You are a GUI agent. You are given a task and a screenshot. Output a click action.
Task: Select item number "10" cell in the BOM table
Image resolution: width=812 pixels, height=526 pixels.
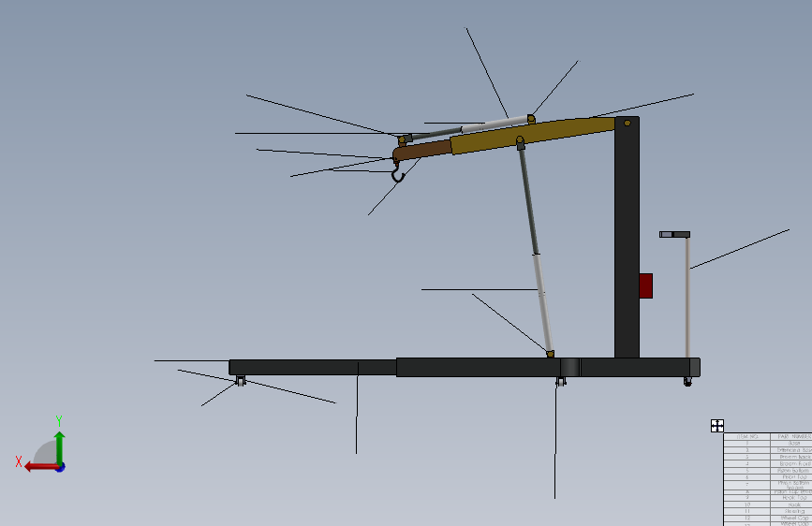(746, 504)
